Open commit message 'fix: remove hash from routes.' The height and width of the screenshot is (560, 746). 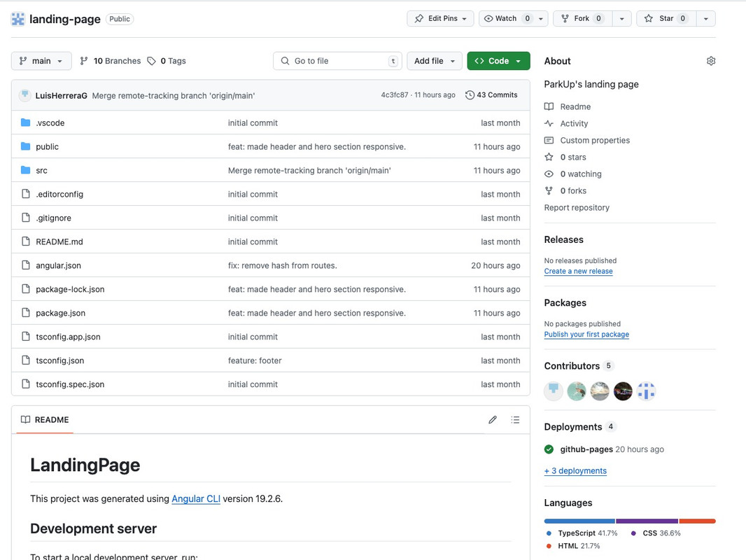click(282, 265)
